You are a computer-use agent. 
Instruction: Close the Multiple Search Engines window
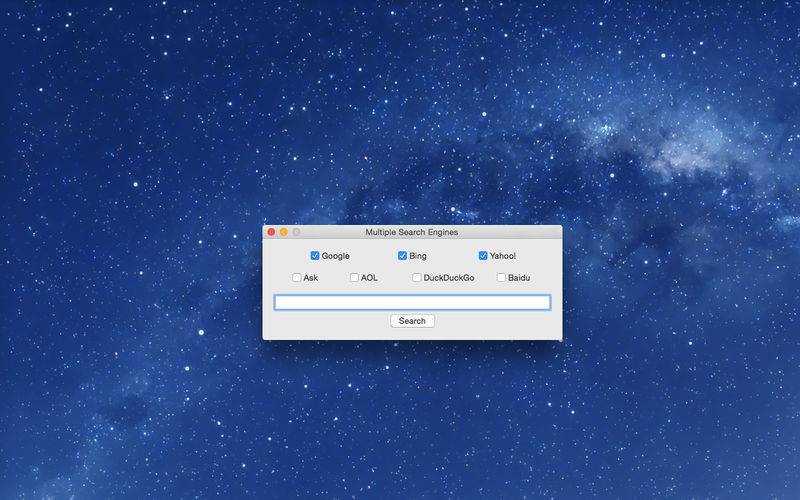[271, 232]
